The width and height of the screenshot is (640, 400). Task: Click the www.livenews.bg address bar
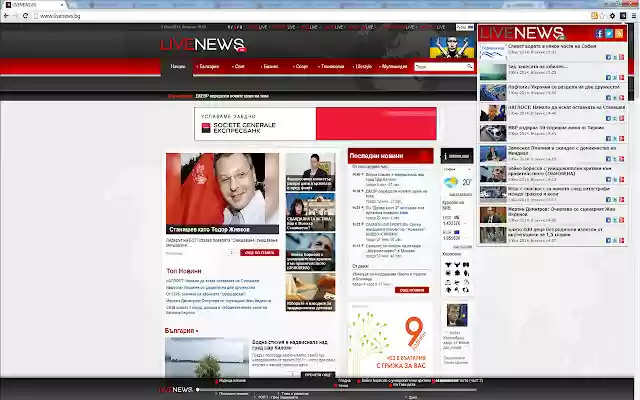click(310, 16)
